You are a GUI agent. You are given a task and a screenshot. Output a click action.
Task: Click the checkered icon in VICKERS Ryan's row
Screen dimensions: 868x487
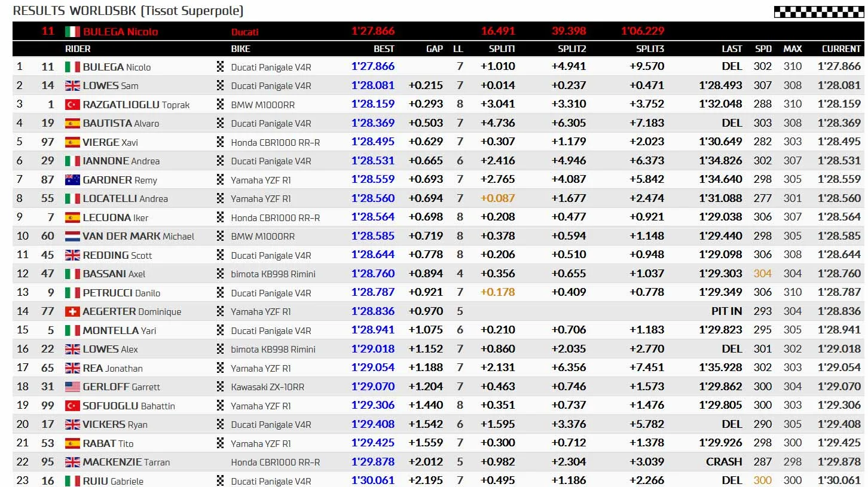coord(220,424)
